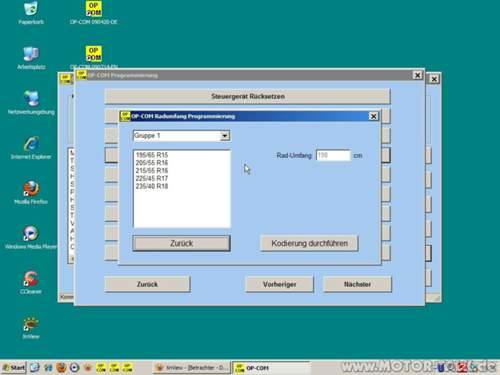
Task: Click the Nächster button
Action: tap(357, 284)
